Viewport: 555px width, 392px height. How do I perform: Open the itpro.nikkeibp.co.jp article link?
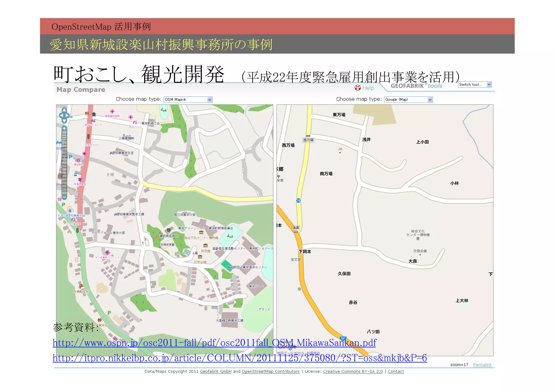point(240,358)
